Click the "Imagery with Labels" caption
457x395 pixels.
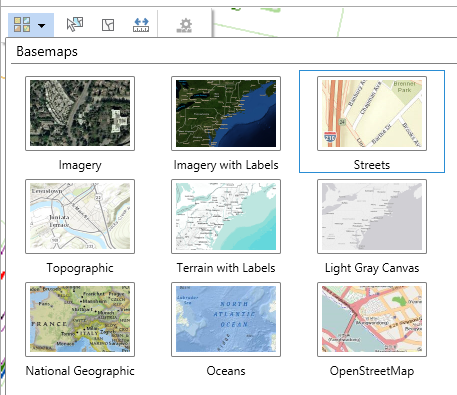[226, 165]
